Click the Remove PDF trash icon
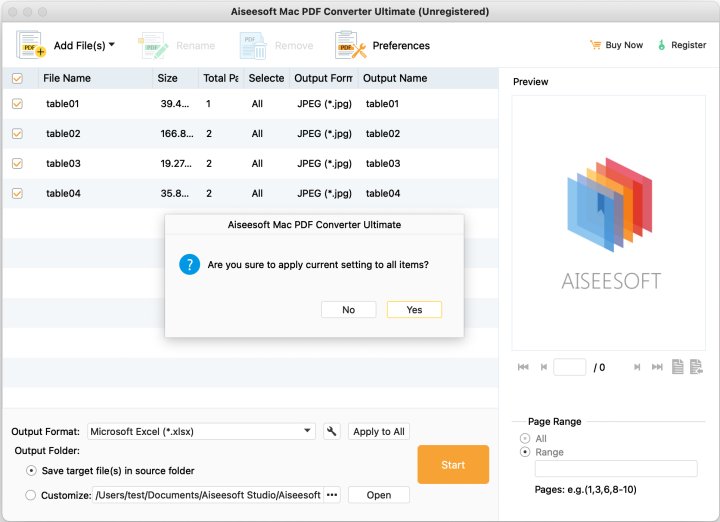 click(x=252, y=45)
